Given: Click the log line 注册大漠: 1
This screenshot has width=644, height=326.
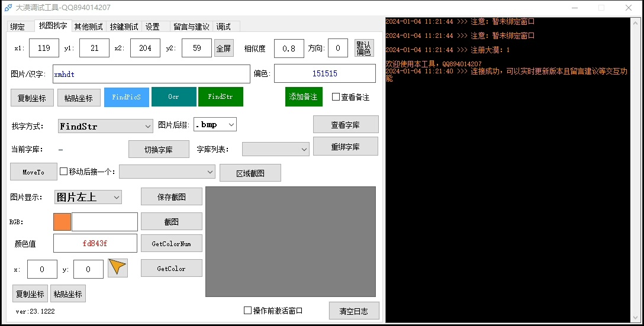Looking at the screenshot, I should (447, 50).
